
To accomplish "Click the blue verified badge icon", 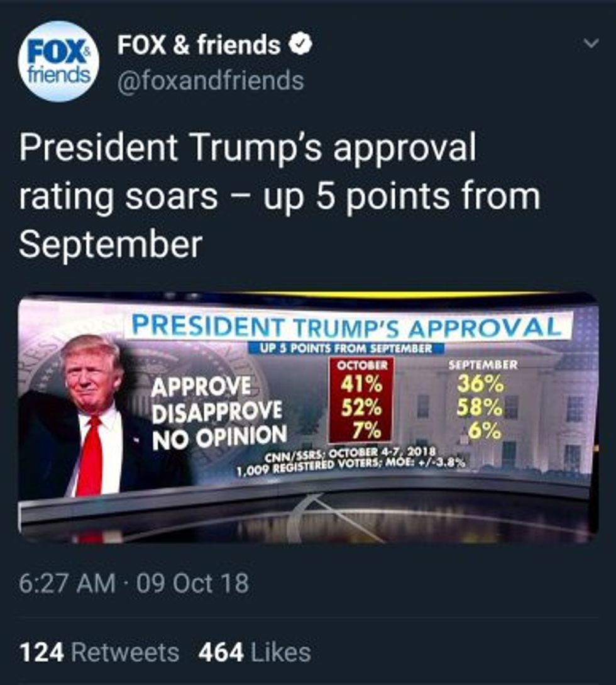I will point(301,45).
